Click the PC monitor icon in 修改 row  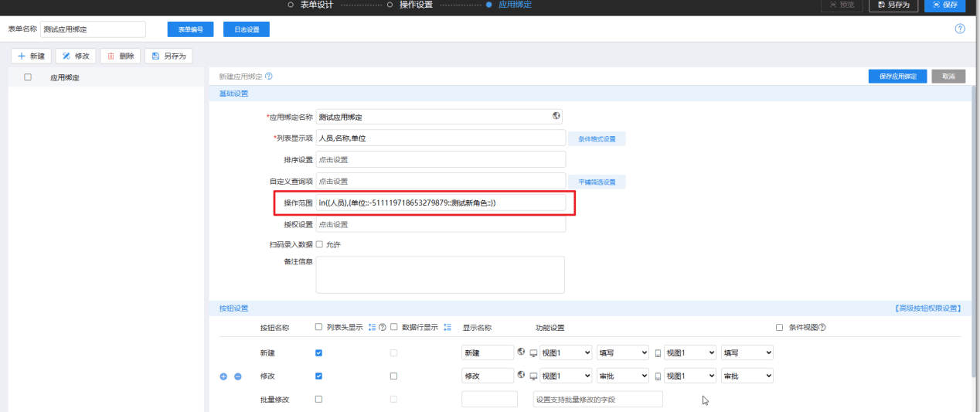(x=533, y=376)
